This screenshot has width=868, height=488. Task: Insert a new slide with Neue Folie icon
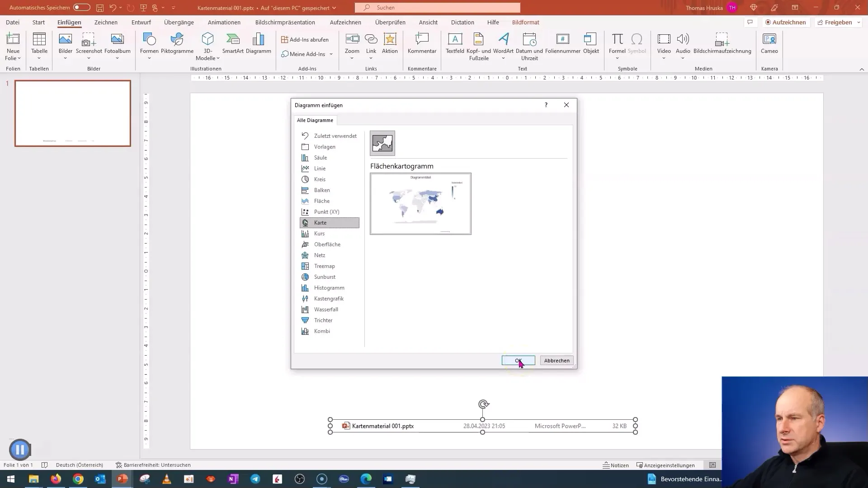click(13, 40)
